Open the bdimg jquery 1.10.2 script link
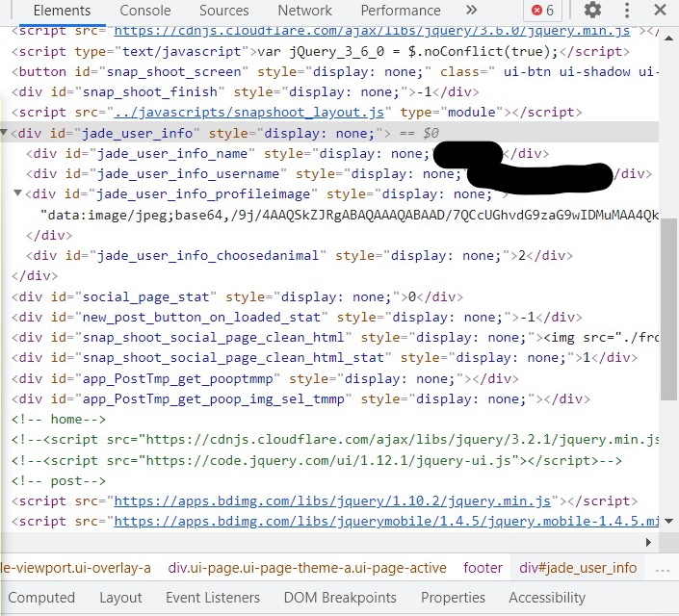679x616 pixels. click(332, 500)
